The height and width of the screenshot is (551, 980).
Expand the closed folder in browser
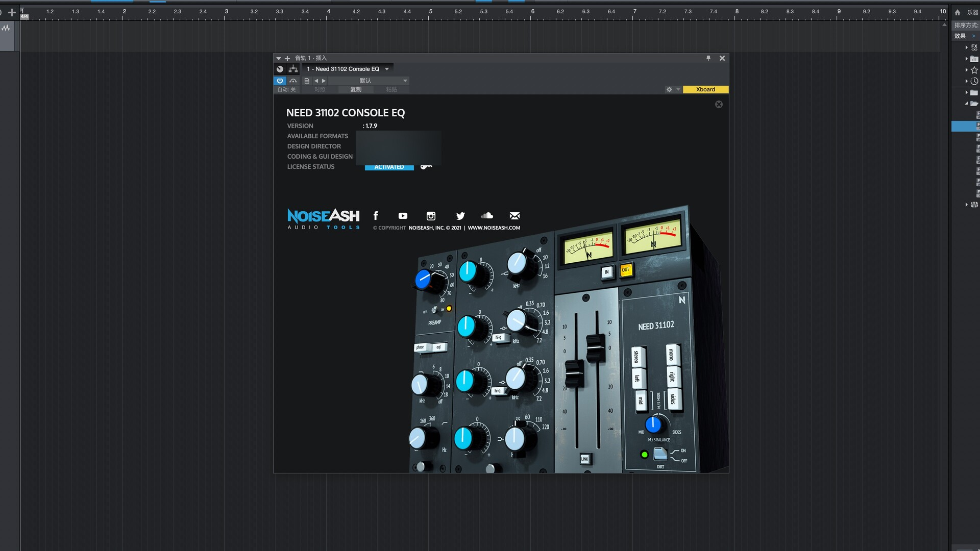tap(966, 92)
